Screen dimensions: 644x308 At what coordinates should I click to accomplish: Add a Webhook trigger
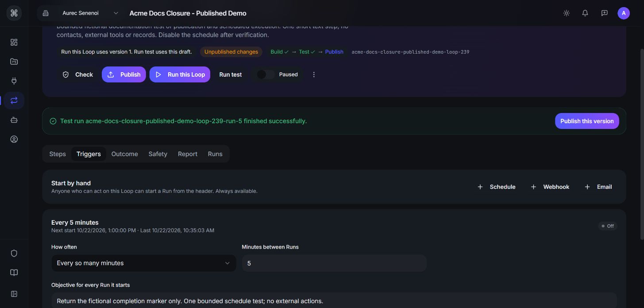tap(550, 187)
